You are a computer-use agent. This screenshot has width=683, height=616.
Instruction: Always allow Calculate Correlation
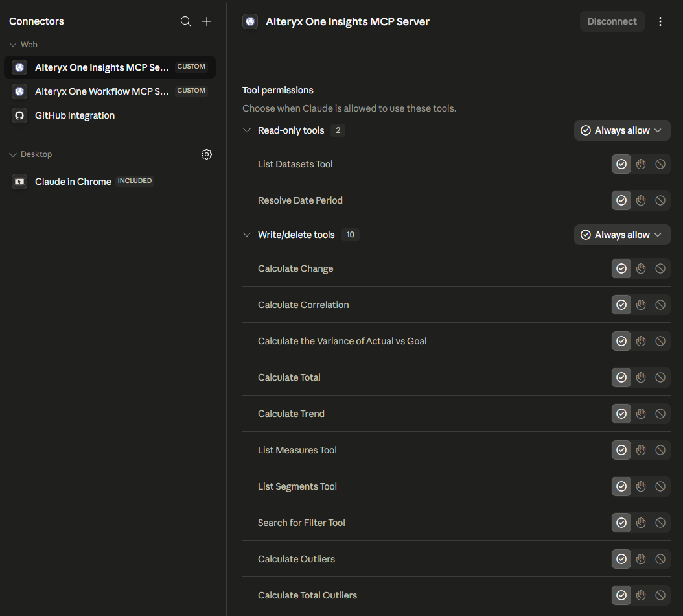coord(621,305)
